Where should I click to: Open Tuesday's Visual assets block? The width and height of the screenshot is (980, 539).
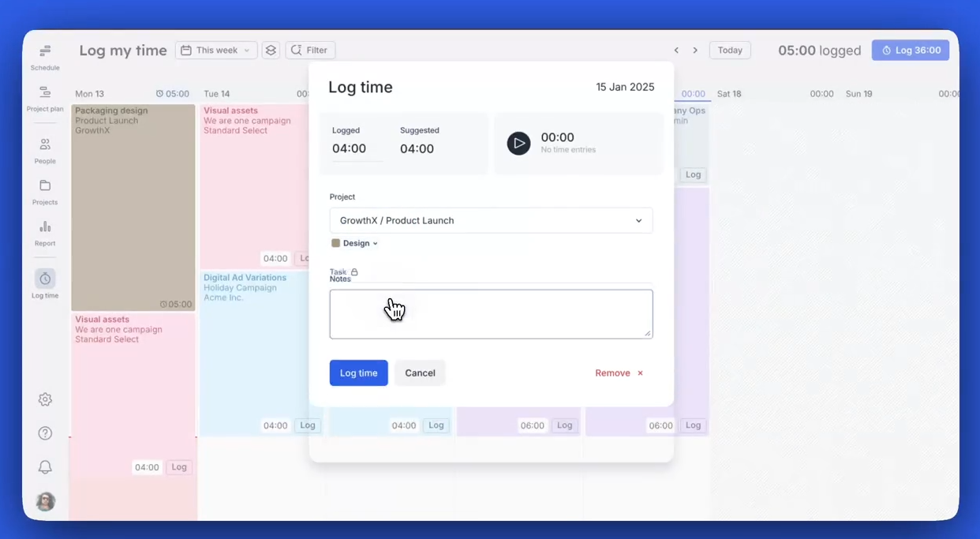coord(254,186)
